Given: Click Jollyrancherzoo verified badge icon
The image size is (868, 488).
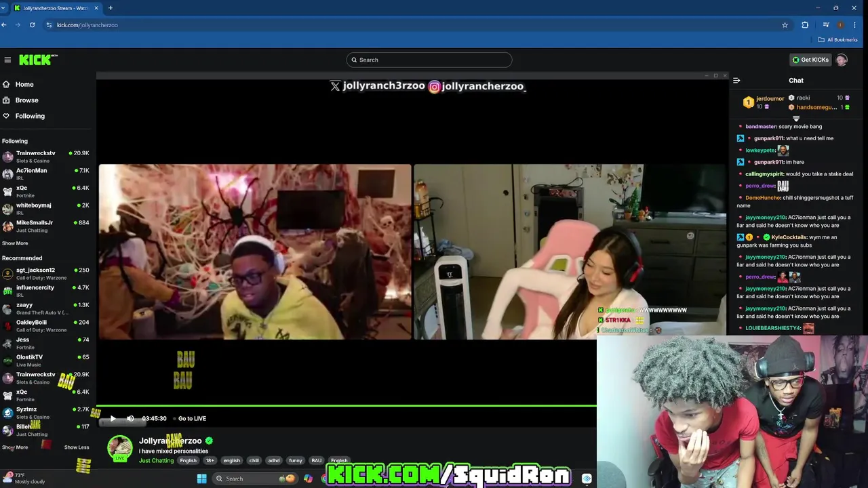Looking at the screenshot, I should (x=209, y=441).
